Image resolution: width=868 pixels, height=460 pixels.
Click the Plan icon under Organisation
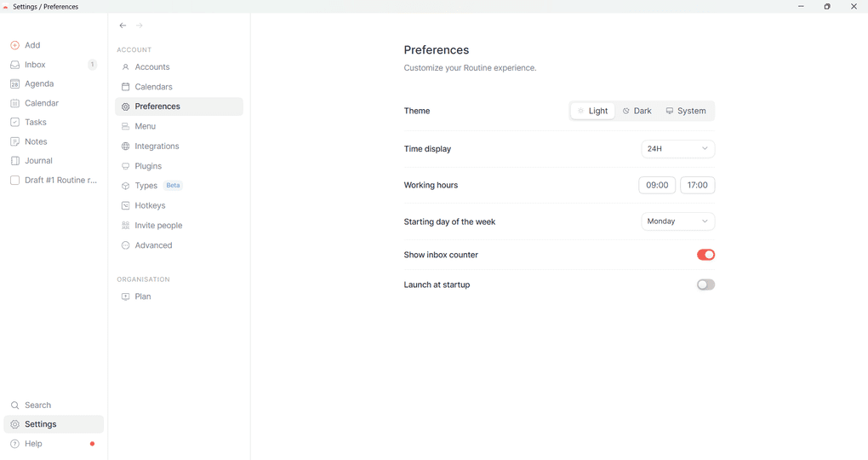point(126,296)
